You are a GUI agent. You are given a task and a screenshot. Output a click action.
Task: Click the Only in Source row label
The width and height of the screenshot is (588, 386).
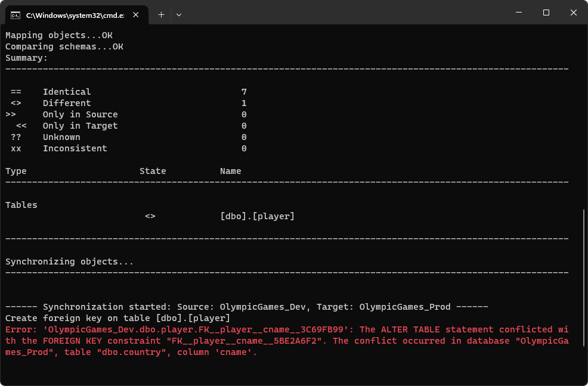coord(81,114)
